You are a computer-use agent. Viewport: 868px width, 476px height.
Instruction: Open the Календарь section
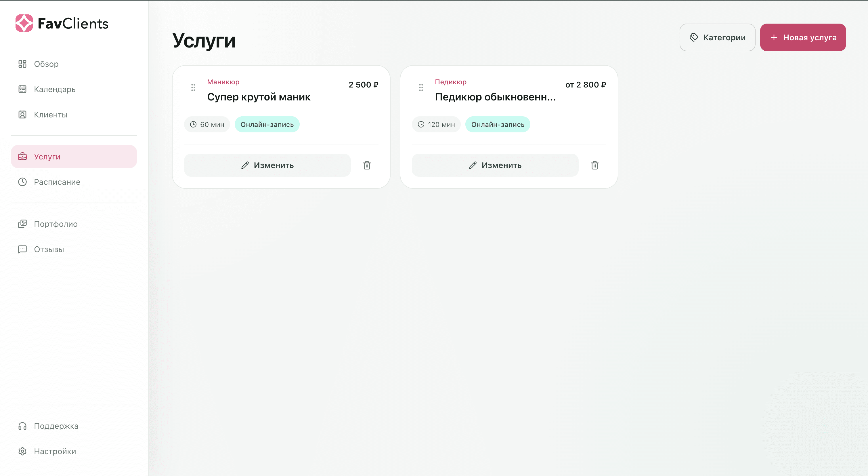(x=74, y=89)
